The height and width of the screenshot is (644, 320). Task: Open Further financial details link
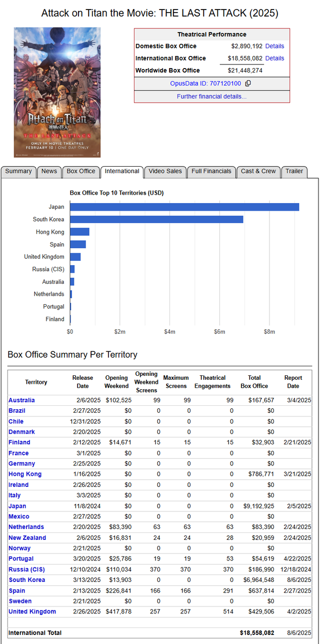click(211, 97)
